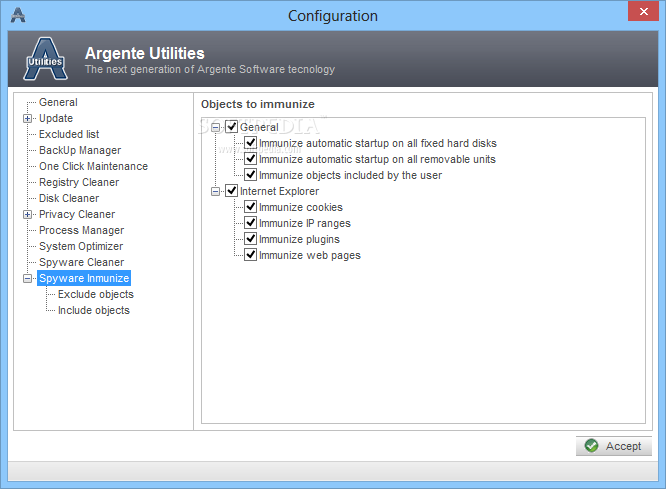Screen dimensions: 666x489
Task: Select the highlighted Spyware Inmunize item
Action: [84, 278]
